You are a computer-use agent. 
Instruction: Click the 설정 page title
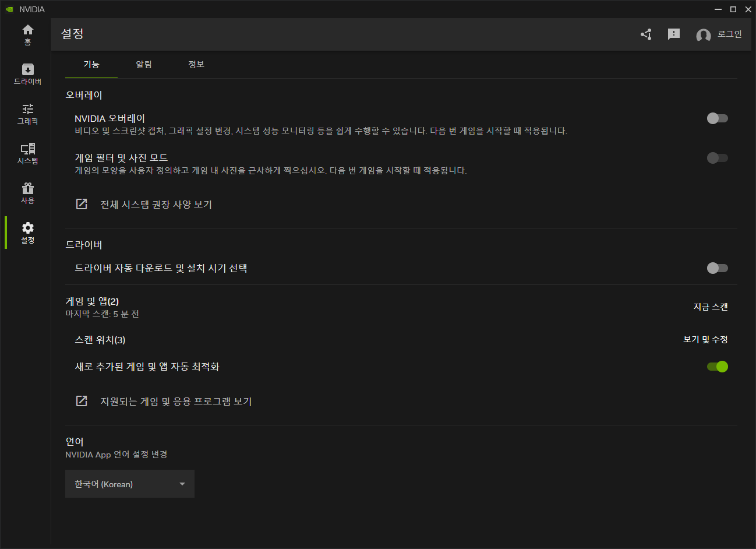click(x=73, y=34)
